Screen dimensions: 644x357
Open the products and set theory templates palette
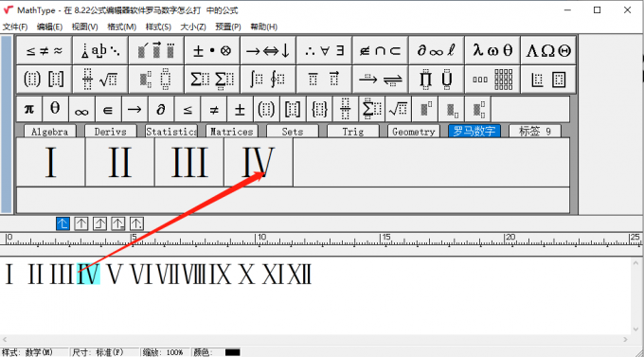pyautogui.click(x=437, y=80)
